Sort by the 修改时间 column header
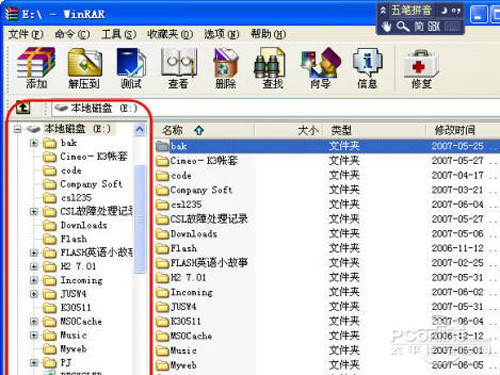Screen dimensions: 500x375 pyautogui.click(x=463, y=130)
